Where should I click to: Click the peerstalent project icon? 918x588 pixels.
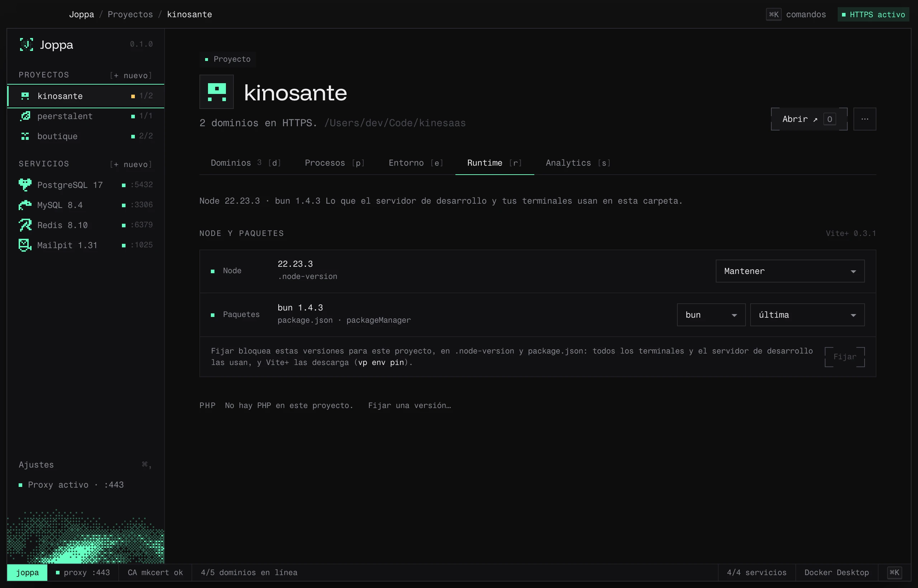tap(25, 116)
